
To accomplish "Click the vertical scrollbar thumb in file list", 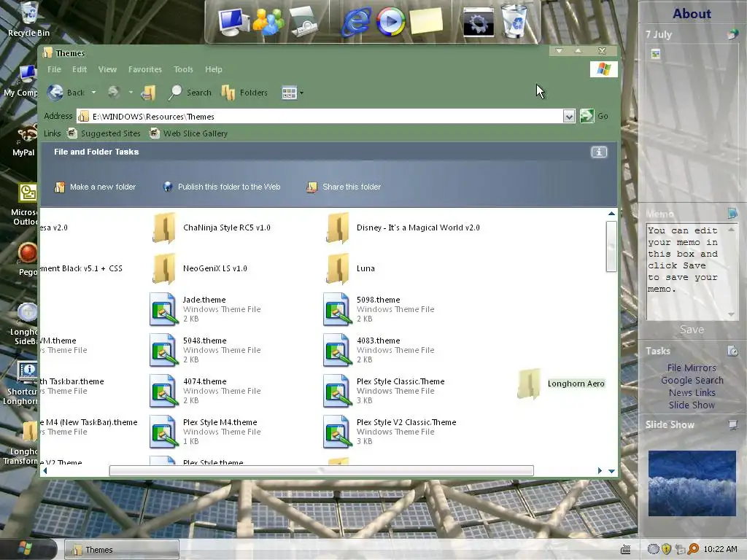I will (x=611, y=246).
